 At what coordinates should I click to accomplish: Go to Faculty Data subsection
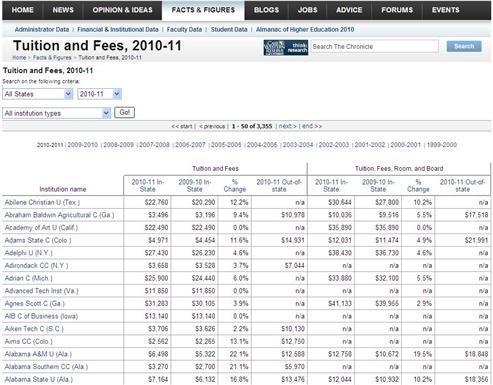[184, 30]
